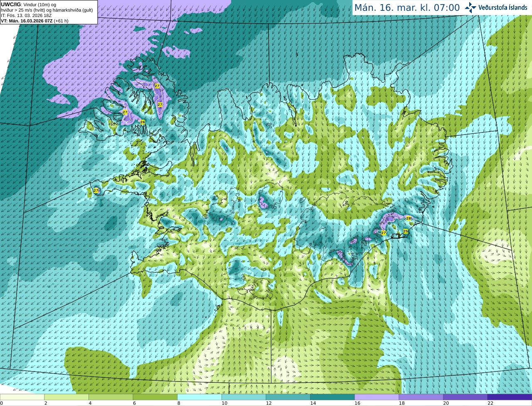Click the legend scale number 10
Image resolution: width=532 pixels, height=406 pixels.
pyautogui.click(x=224, y=403)
